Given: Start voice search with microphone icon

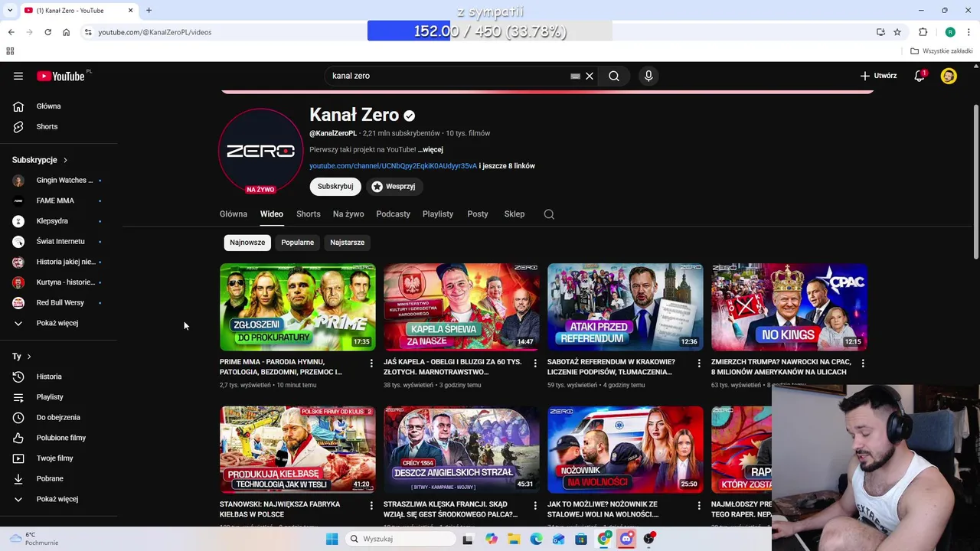Looking at the screenshot, I should pos(648,76).
